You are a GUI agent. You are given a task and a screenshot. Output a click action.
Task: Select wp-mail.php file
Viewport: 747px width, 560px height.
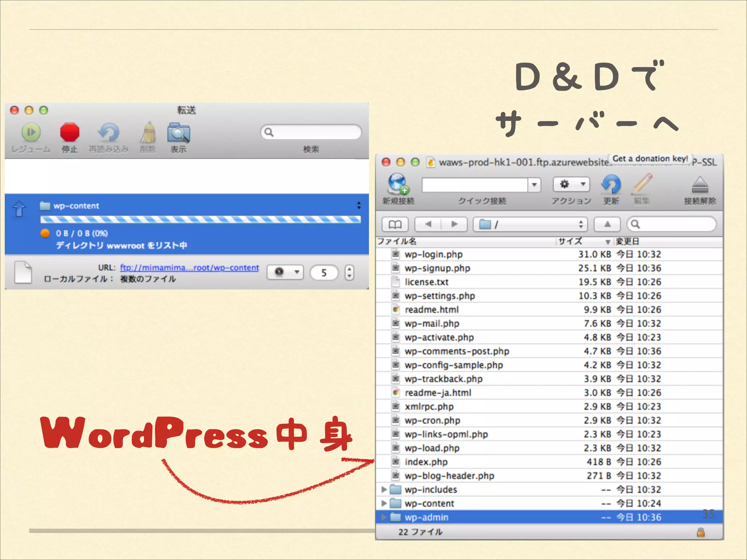tap(549, 323)
